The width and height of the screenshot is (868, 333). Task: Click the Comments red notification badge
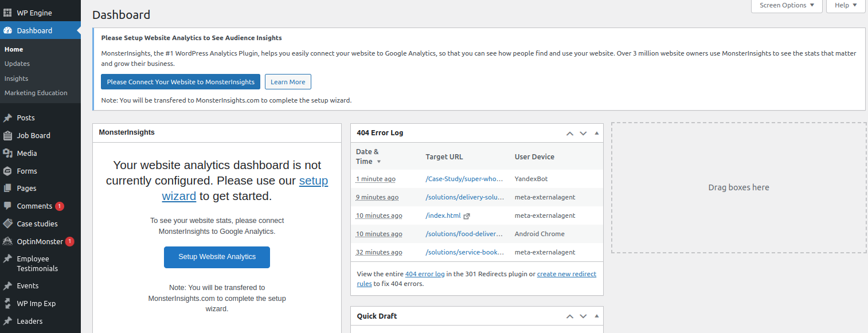click(60, 206)
